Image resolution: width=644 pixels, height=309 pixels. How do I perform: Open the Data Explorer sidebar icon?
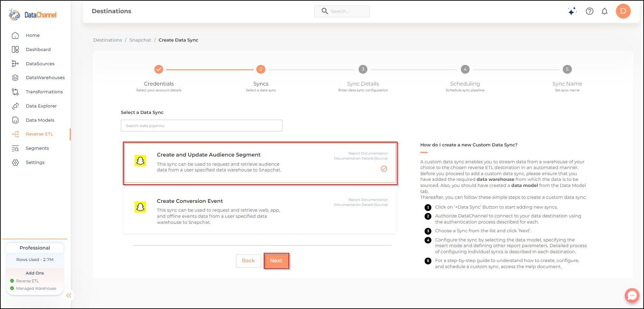point(15,106)
